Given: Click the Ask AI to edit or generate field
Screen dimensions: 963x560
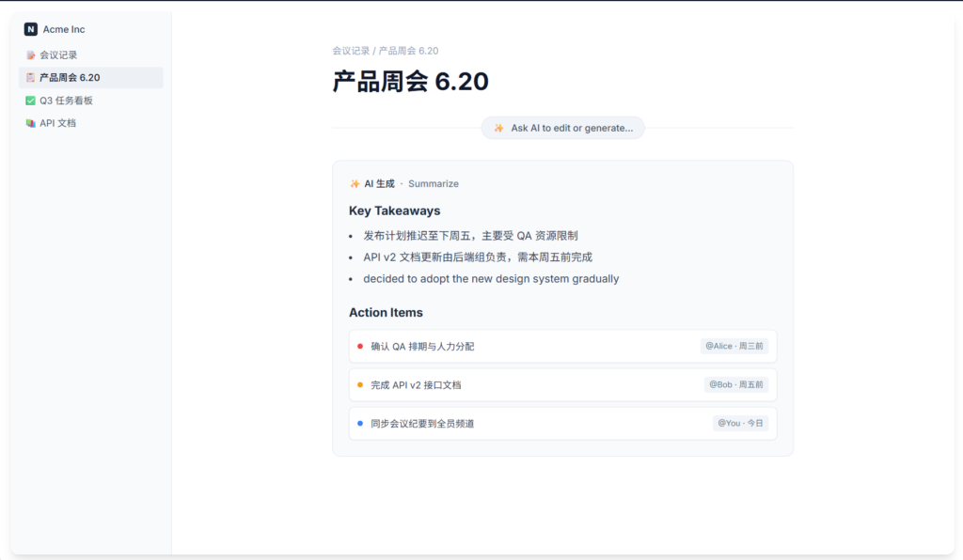Looking at the screenshot, I should pyautogui.click(x=563, y=128).
